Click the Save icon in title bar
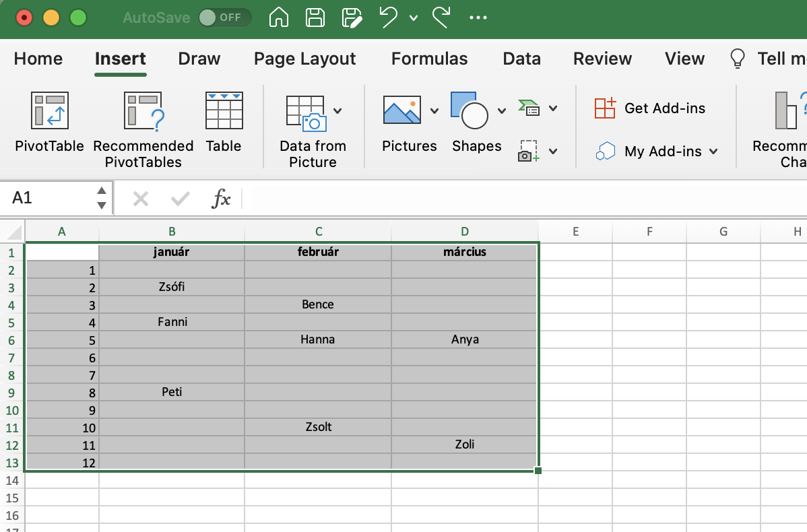The image size is (807, 532). (x=315, y=18)
